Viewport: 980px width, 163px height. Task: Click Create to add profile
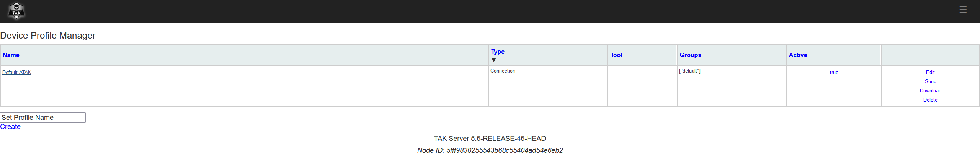coord(10,127)
